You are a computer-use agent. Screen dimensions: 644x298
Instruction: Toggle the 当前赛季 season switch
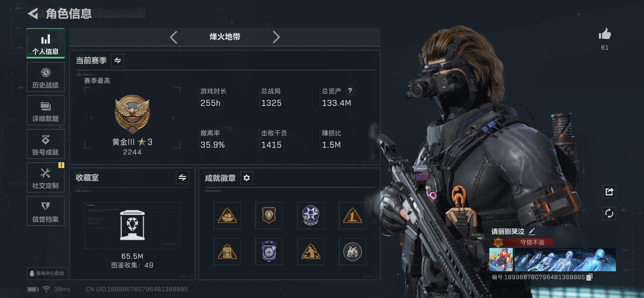(x=118, y=60)
